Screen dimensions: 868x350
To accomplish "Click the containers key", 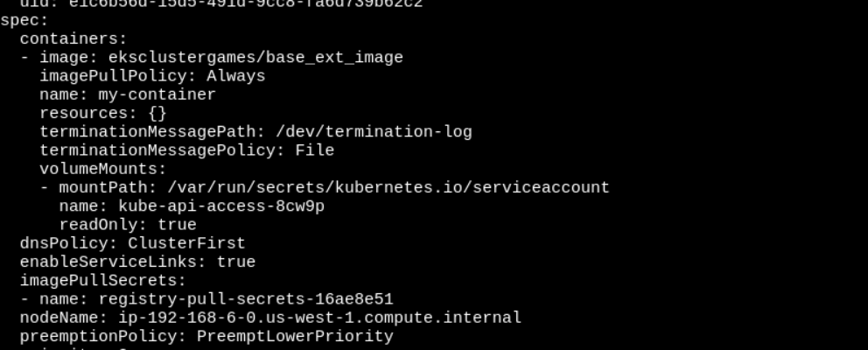I will point(73,38).
